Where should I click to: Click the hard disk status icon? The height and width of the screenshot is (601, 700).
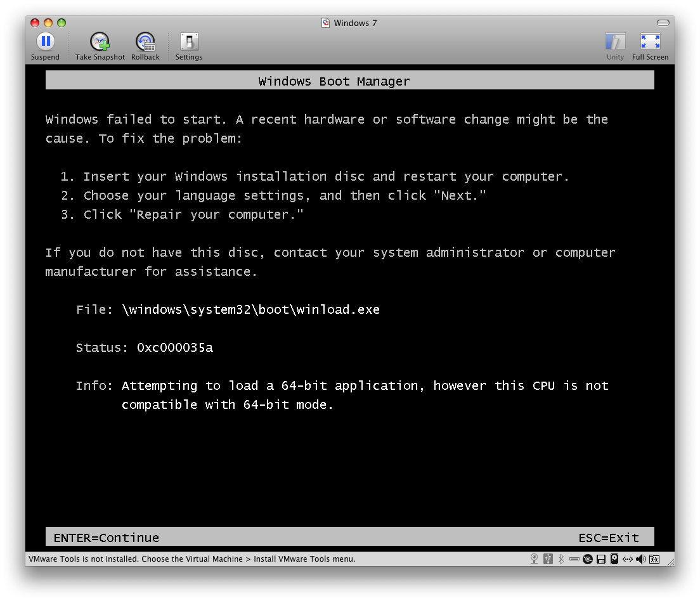614,559
